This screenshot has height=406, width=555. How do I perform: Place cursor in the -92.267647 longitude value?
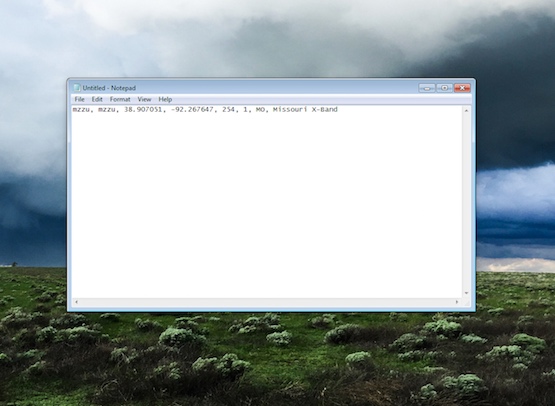tap(192, 110)
